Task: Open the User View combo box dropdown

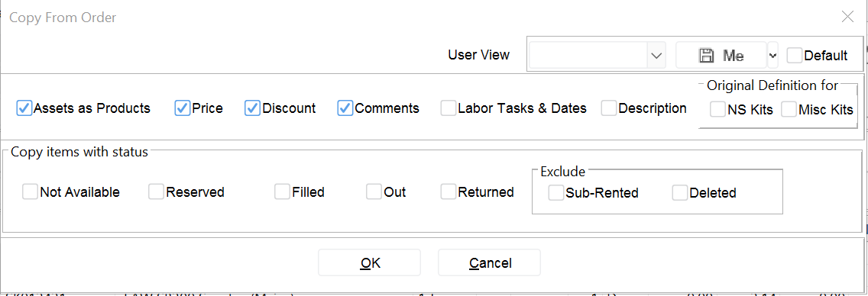Action: [x=656, y=55]
